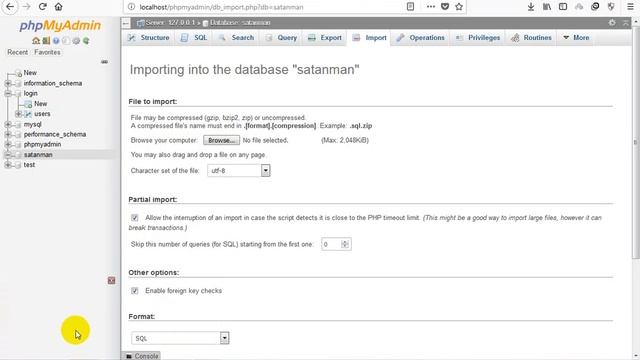Open the Routines tab
Screen dimensions: 640x360
531,38
